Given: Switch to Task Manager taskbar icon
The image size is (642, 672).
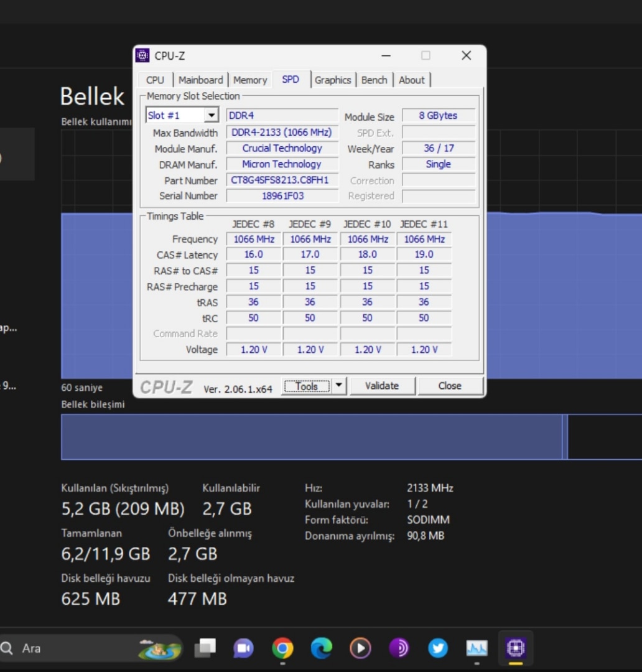Looking at the screenshot, I should [477, 648].
